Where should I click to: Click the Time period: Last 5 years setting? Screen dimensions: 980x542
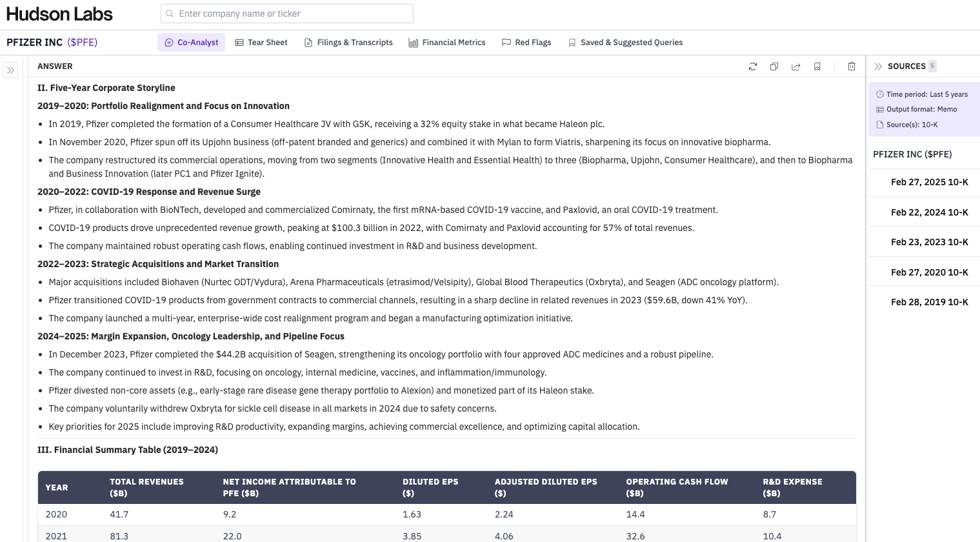click(x=922, y=94)
